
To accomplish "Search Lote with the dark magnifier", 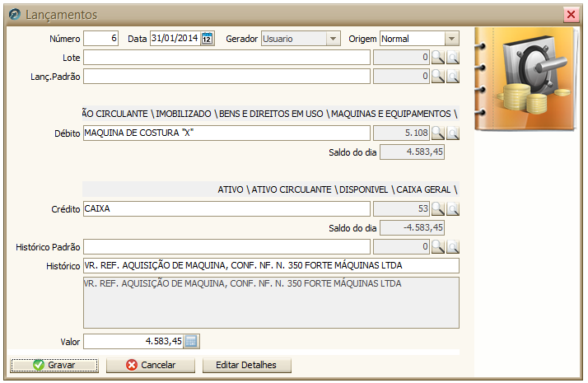I will click(437, 58).
